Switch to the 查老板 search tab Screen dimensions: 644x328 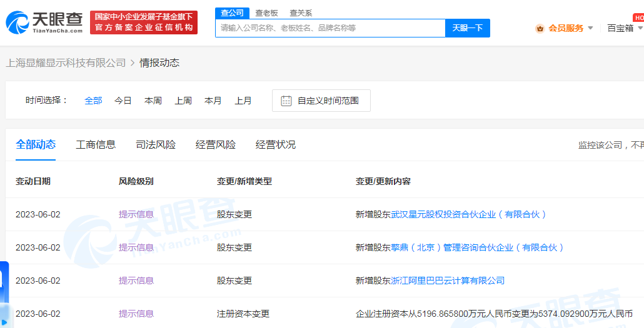266,13
